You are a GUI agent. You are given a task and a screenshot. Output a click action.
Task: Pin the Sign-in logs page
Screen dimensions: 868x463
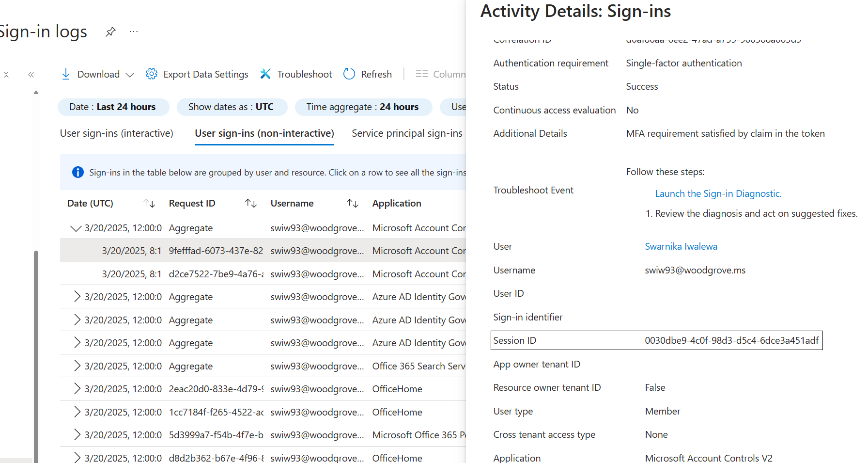coord(110,31)
